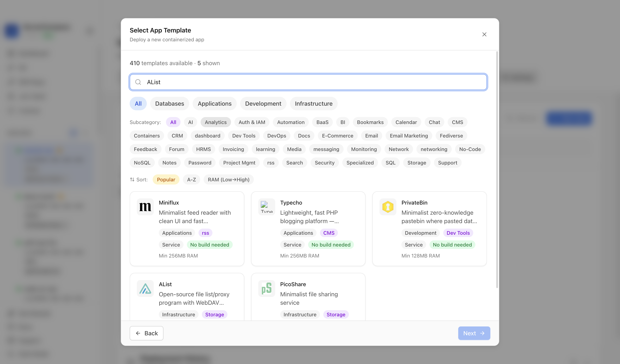Filter by AI subcategory
The height and width of the screenshot is (364, 620).
190,122
